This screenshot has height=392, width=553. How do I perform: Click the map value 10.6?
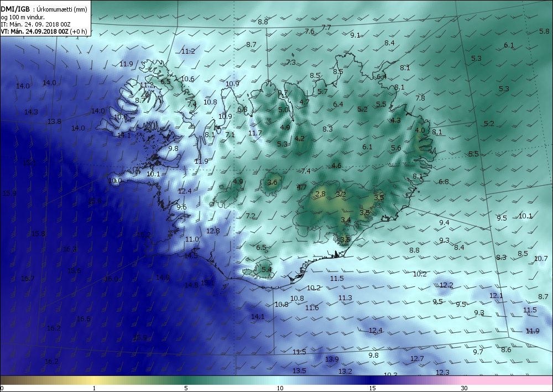[x=187, y=79]
